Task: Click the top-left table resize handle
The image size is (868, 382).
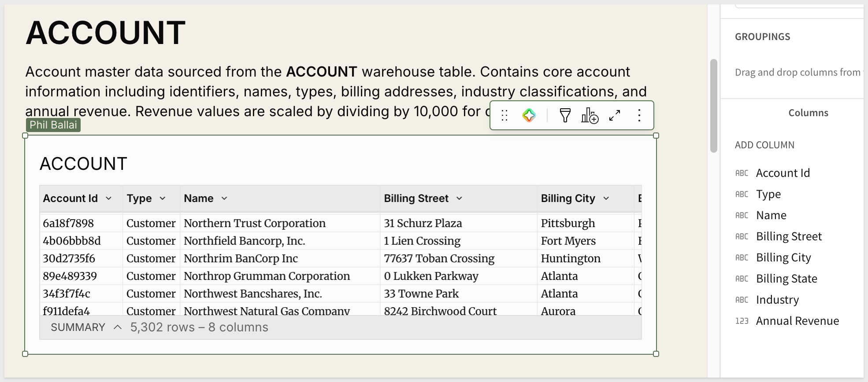Action: click(25, 136)
